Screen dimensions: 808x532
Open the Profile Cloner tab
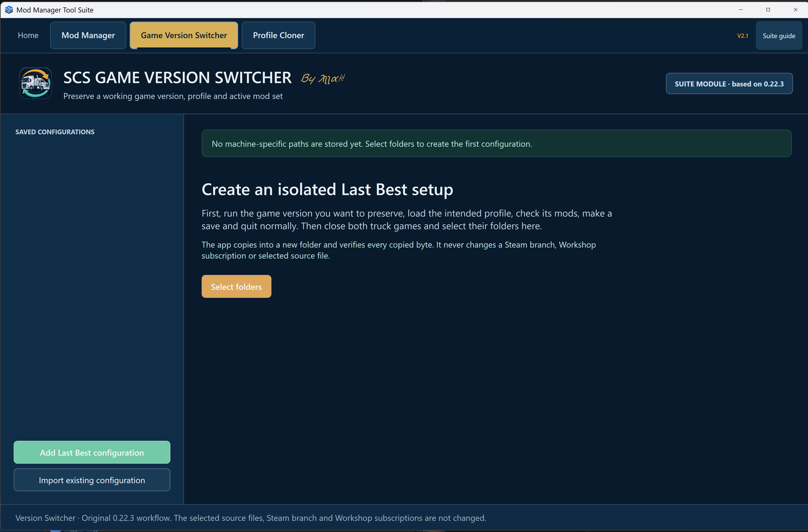(278, 35)
